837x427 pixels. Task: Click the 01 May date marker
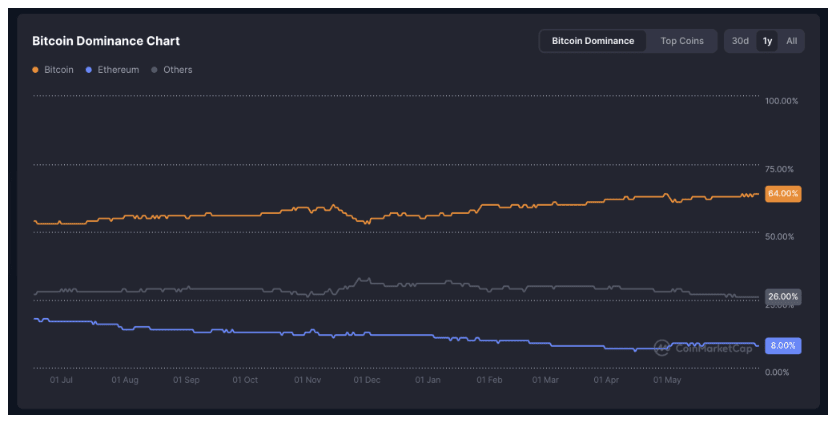point(667,380)
